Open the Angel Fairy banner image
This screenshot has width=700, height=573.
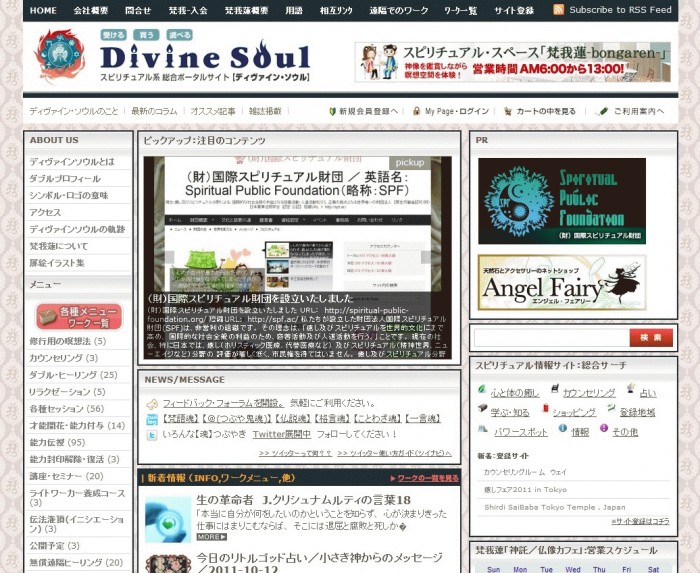click(561, 283)
